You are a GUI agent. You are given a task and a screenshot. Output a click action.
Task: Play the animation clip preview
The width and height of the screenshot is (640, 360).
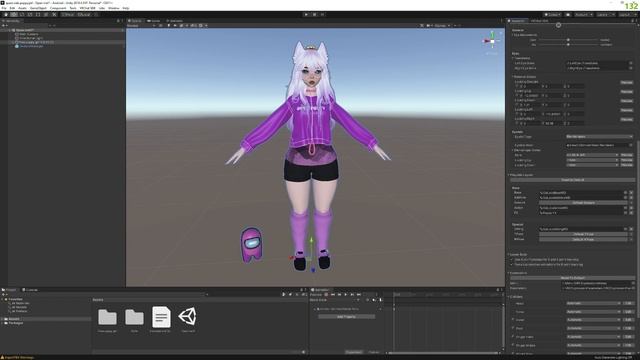pos(346,294)
